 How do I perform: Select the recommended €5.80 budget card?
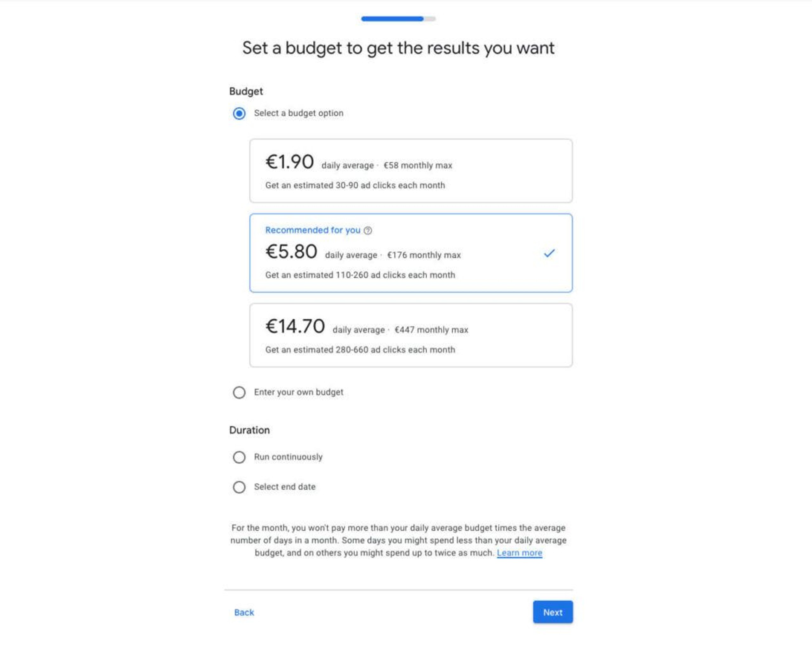coord(411,253)
